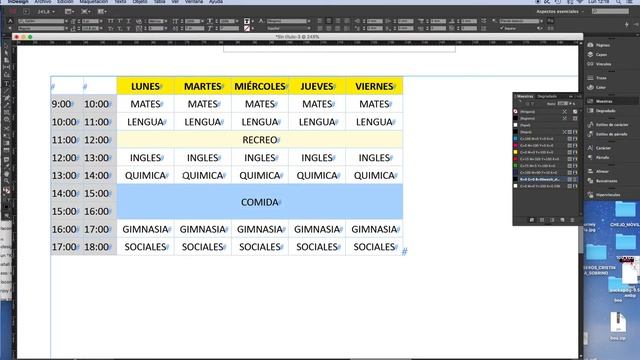Toggle Subscript formatting in control bar
The image size is (640, 360).
(120, 28)
